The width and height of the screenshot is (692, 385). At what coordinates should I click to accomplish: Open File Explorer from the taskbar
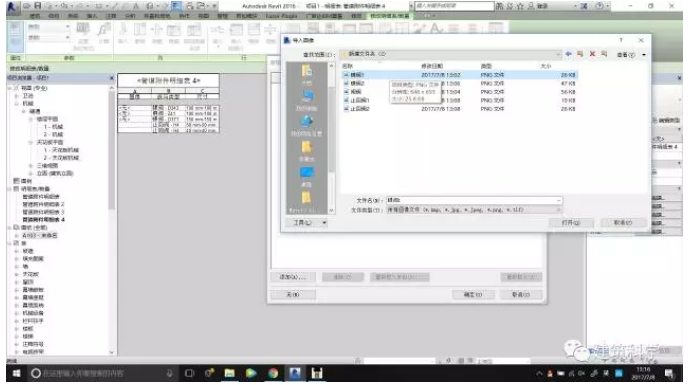[229, 373]
